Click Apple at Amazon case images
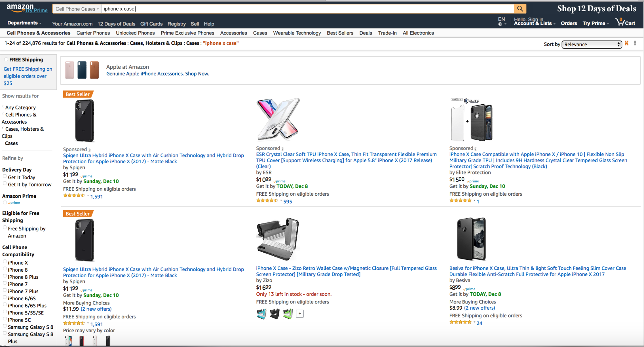 pos(82,70)
